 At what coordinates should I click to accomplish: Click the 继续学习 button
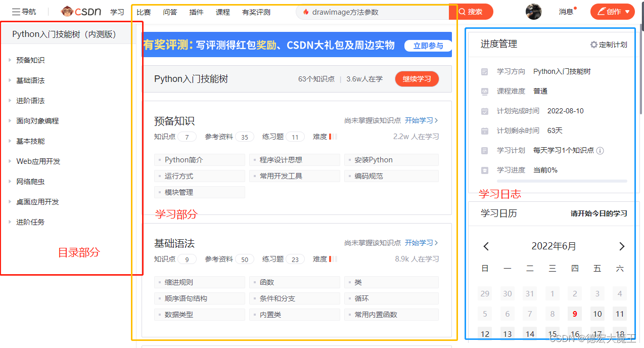[x=417, y=79]
